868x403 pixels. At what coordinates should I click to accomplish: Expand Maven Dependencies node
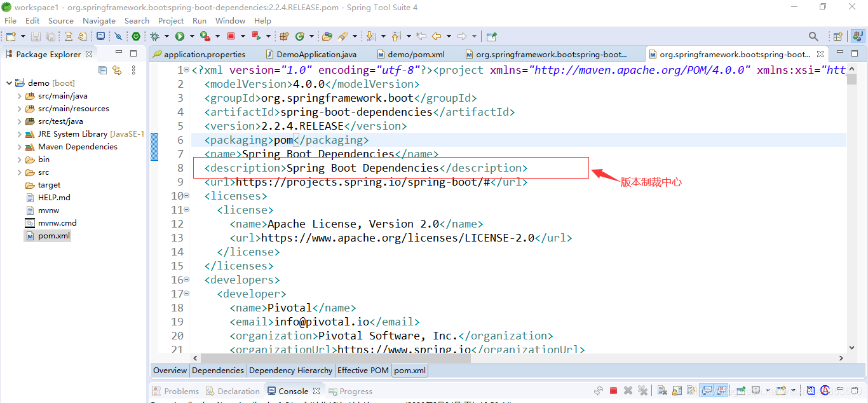[x=20, y=147]
